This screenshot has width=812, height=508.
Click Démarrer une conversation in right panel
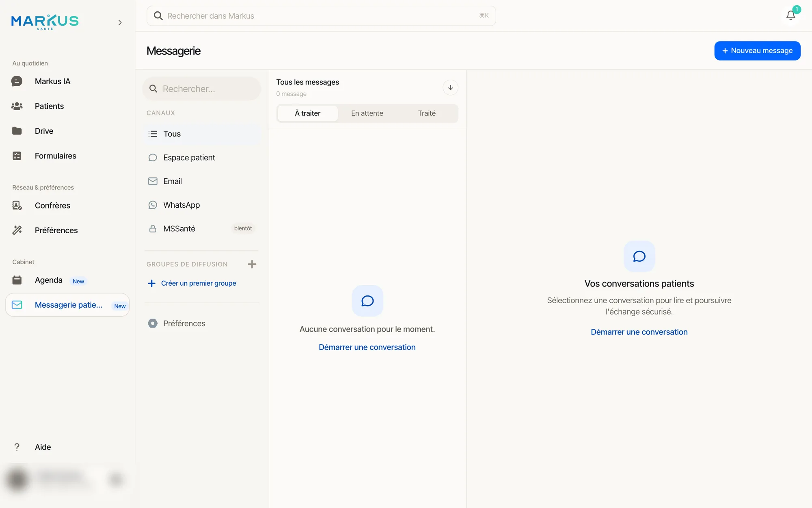(x=639, y=332)
